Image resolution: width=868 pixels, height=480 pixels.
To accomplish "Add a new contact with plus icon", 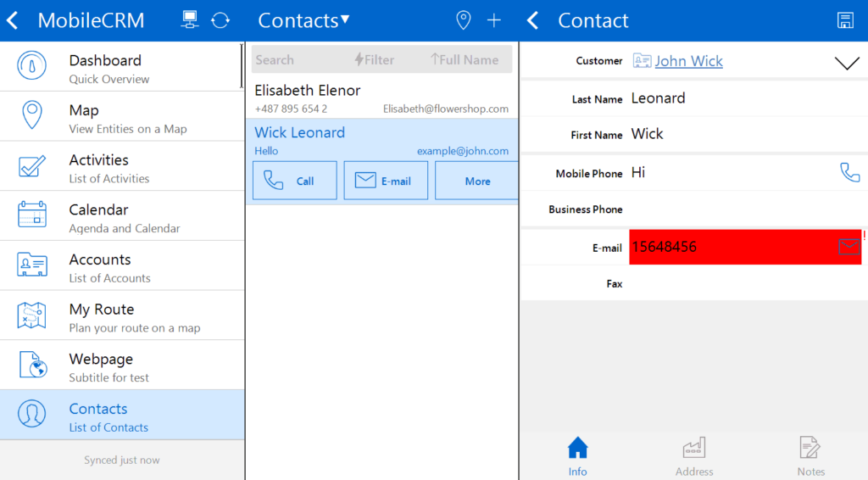I will [x=494, y=20].
